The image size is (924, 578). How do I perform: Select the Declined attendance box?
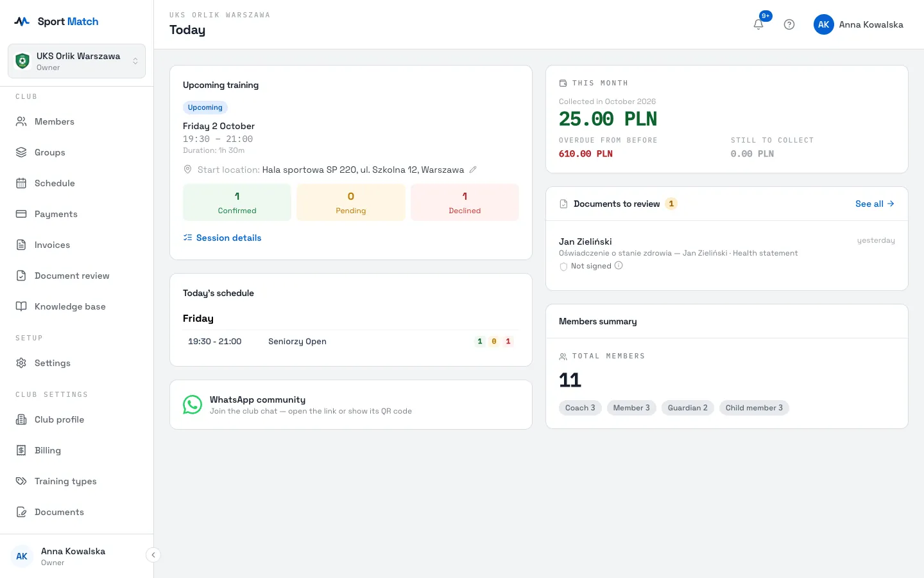pos(465,202)
